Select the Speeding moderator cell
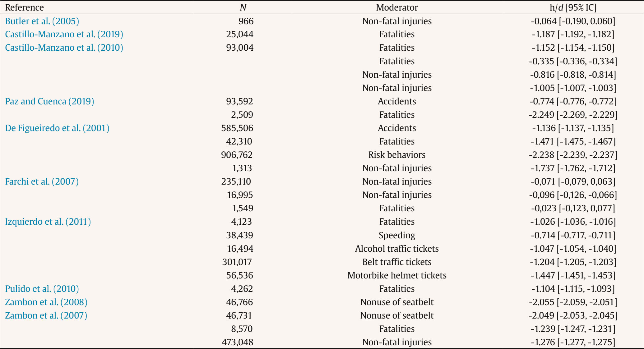 (397, 235)
